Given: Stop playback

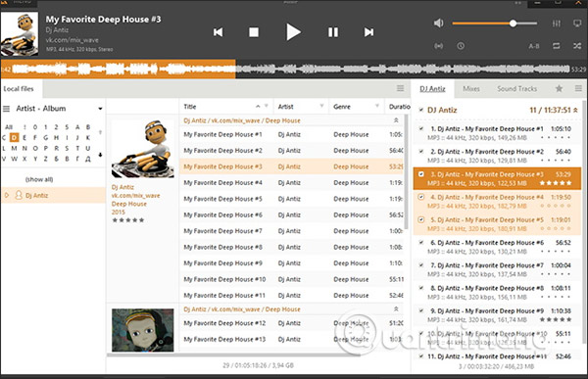Looking at the screenshot, I should pos(254,32).
